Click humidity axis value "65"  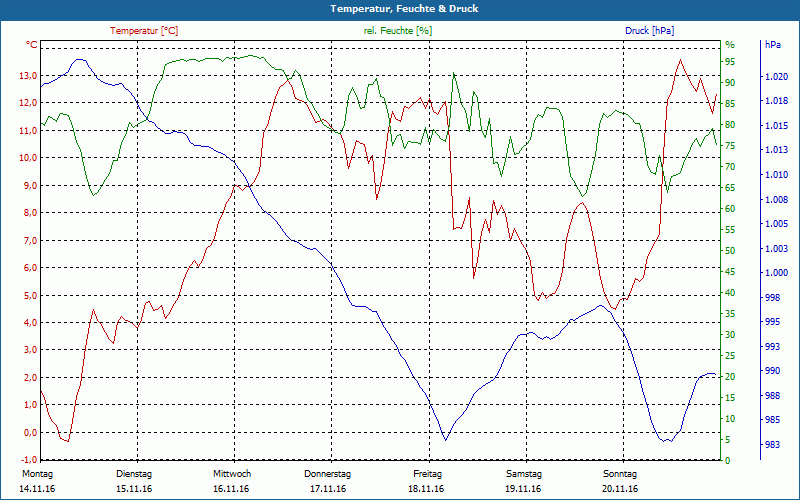730,188
